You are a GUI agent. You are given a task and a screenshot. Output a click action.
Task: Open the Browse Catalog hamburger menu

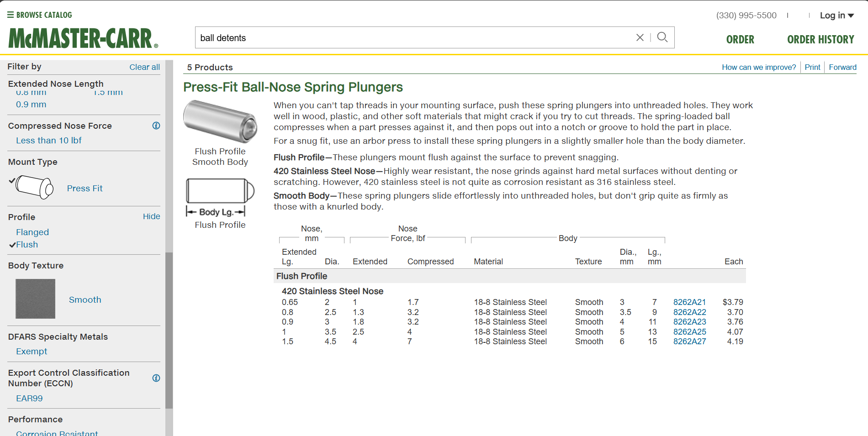[x=11, y=15]
